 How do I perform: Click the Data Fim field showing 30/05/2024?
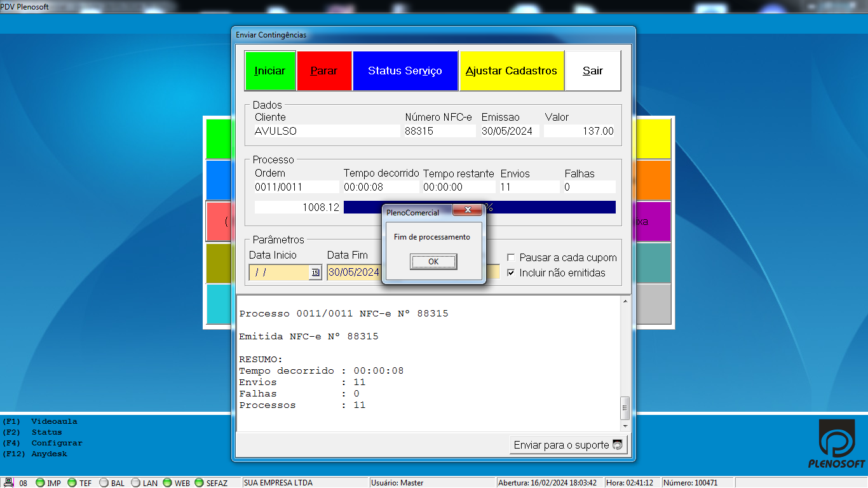354,273
